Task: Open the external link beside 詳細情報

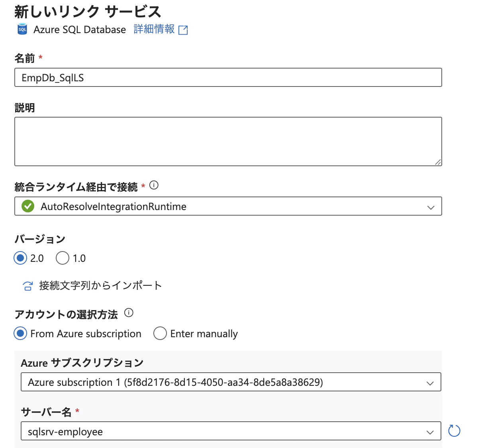Action: pyautogui.click(x=183, y=29)
